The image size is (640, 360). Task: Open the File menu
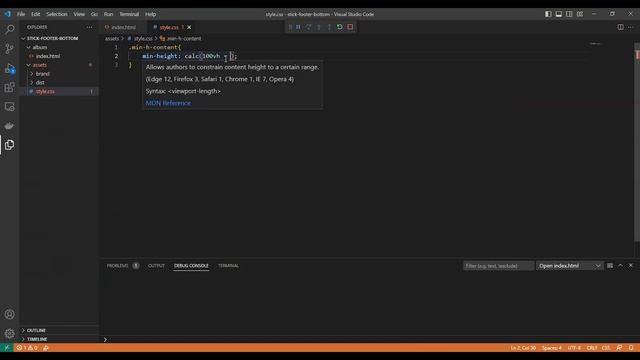click(x=21, y=14)
